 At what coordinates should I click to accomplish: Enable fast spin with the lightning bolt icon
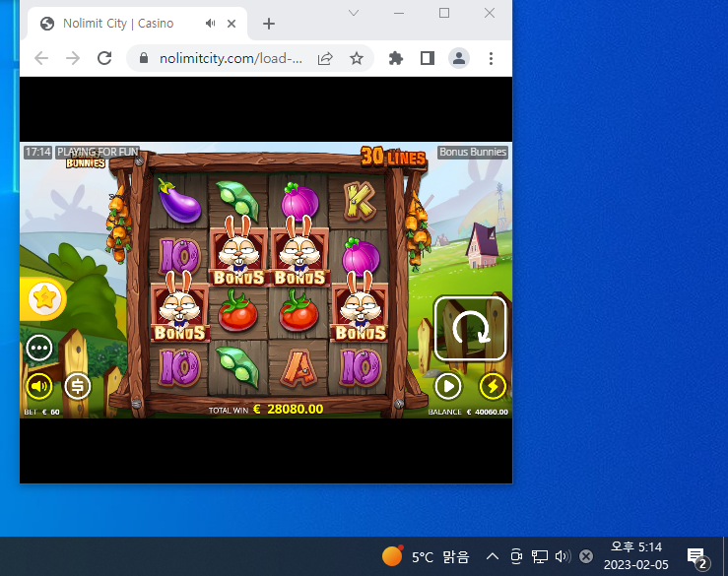tap(493, 386)
